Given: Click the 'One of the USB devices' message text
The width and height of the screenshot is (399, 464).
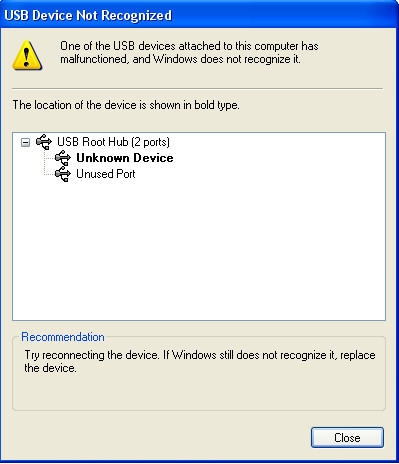Looking at the screenshot, I should click(189, 46).
